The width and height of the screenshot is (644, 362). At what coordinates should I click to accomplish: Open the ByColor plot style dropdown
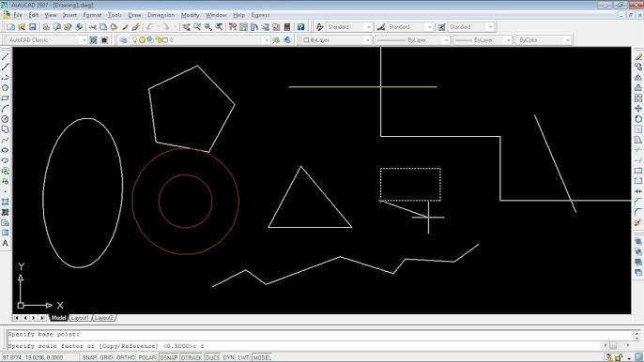pos(543,40)
